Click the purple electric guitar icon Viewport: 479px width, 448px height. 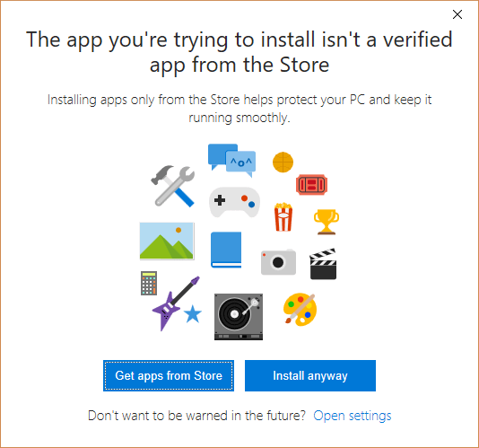(x=176, y=303)
